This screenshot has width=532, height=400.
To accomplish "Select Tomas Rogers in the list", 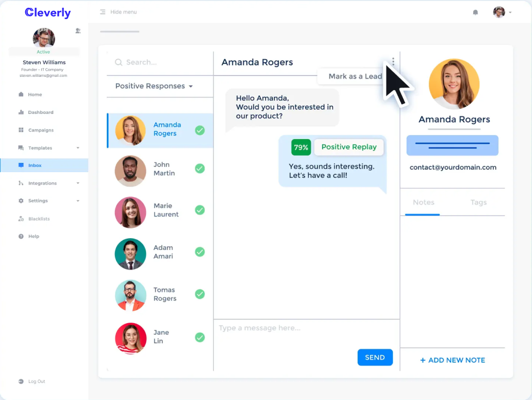I will 160,294.
